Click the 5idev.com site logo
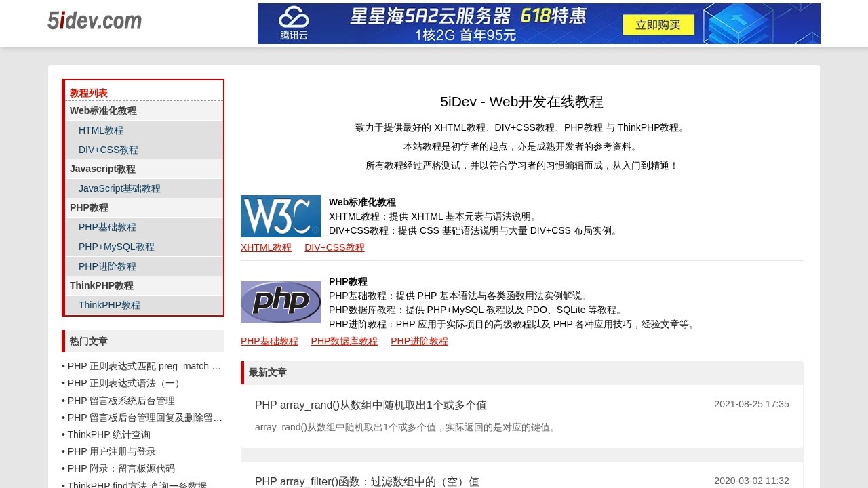868x488 pixels. pyautogui.click(x=94, y=20)
